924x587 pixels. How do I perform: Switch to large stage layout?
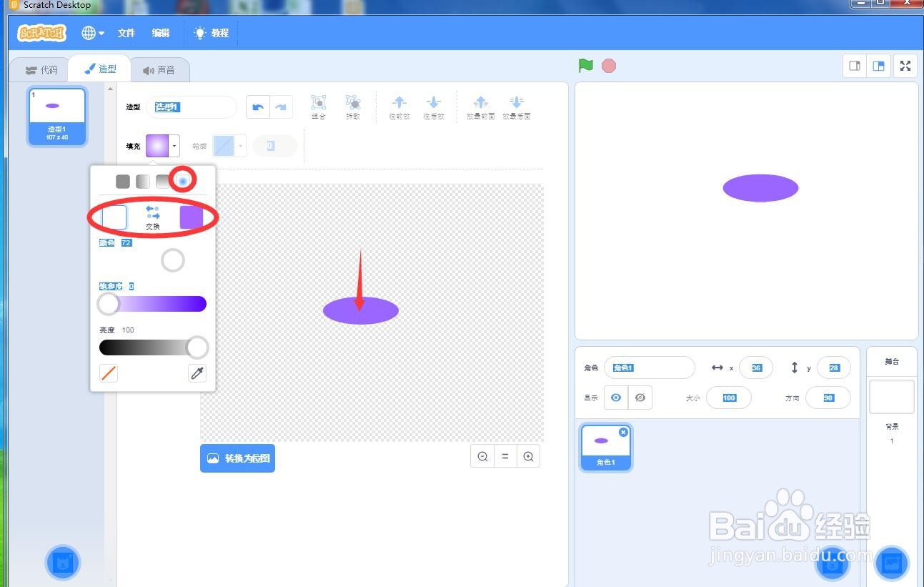tap(879, 66)
